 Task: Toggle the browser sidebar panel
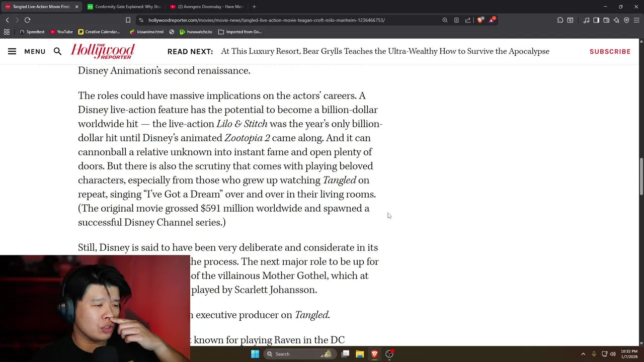596,20
